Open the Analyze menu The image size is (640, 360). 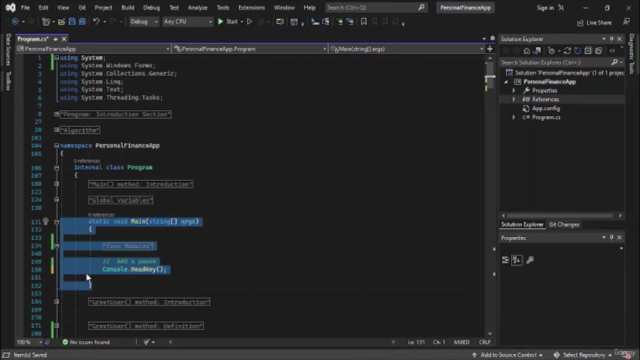click(198, 8)
